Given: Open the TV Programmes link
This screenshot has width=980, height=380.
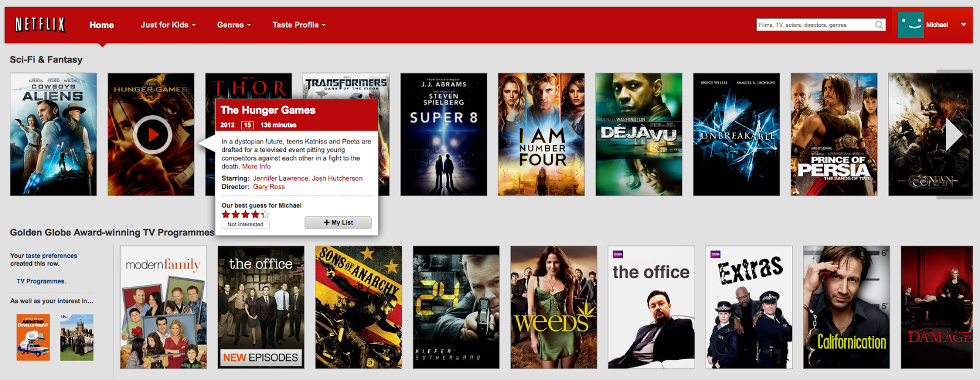Looking at the screenshot, I should (x=40, y=281).
